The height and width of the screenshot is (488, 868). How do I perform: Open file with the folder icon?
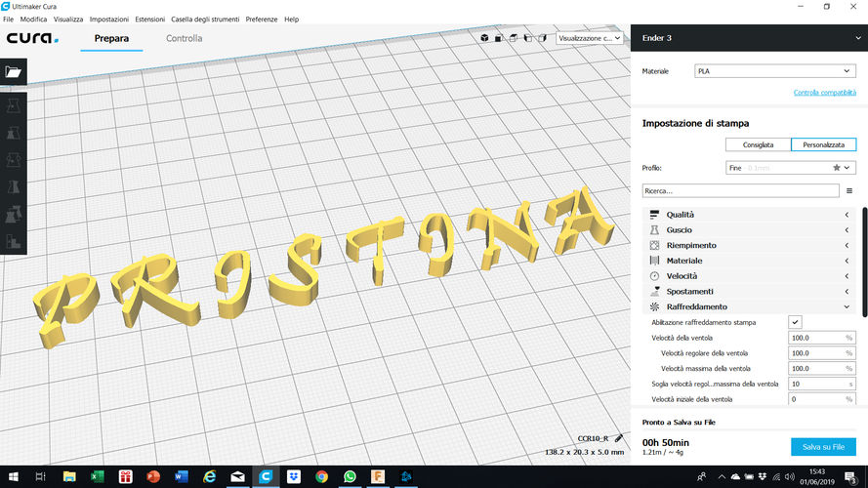pos(14,72)
